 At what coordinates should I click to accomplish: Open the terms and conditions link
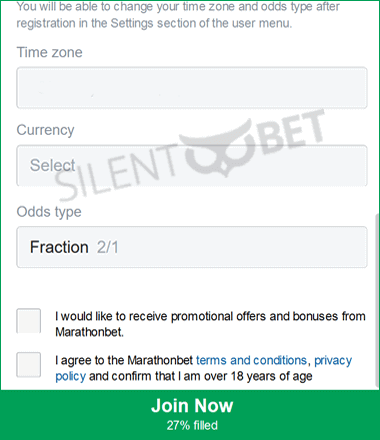(x=251, y=360)
